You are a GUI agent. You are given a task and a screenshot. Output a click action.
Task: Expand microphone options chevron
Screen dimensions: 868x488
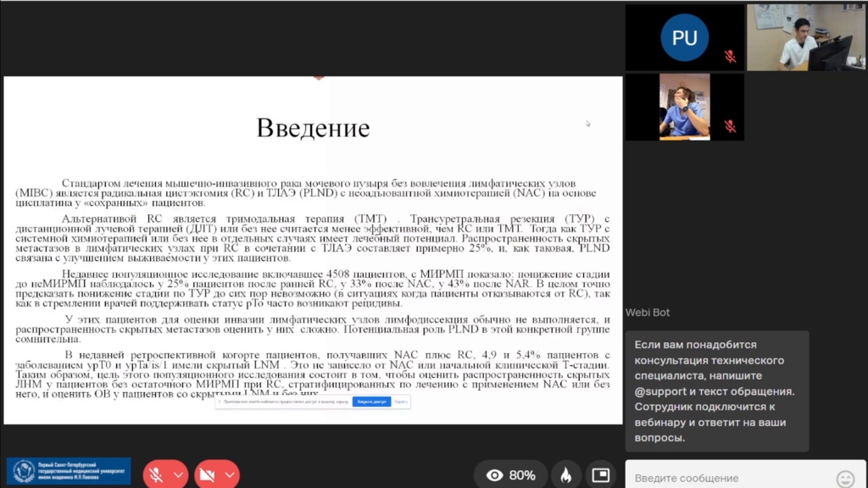coord(178,474)
